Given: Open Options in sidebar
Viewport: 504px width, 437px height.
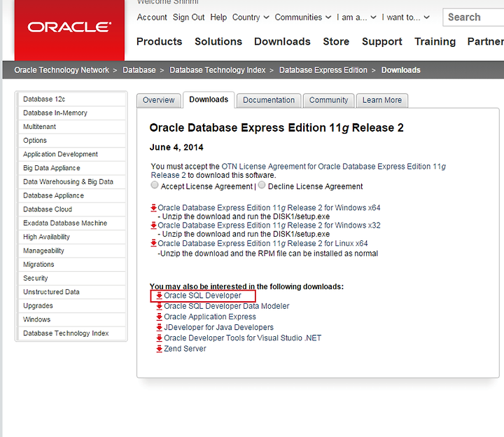Looking at the screenshot, I should pos(72,141).
